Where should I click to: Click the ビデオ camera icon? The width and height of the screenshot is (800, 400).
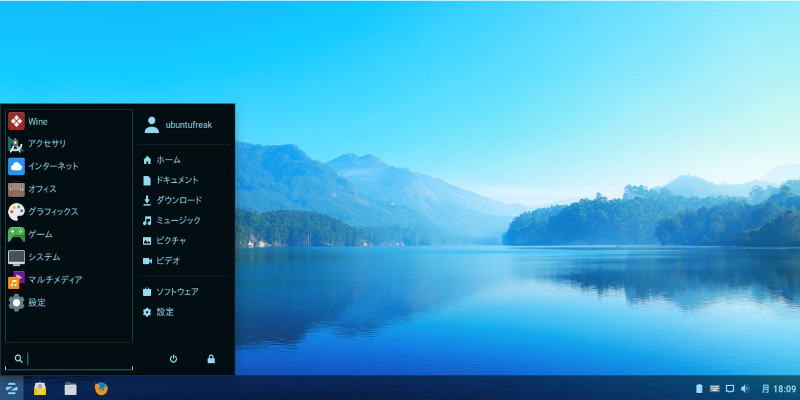[x=147, y=261]
